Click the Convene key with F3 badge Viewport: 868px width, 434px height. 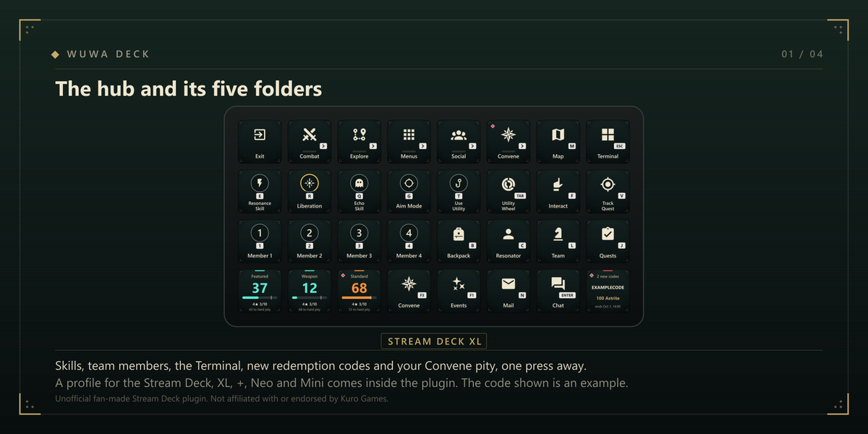tap(409, 291)
